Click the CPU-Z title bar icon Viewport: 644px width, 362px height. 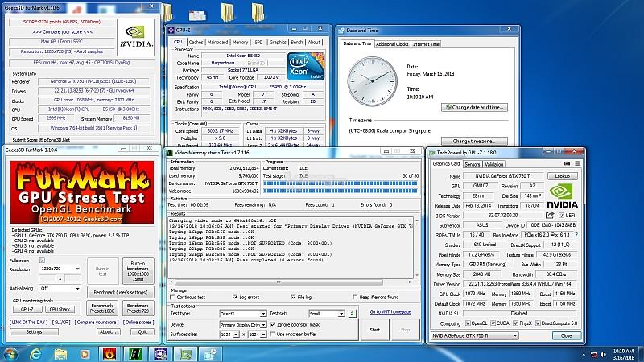coord(171,30)
